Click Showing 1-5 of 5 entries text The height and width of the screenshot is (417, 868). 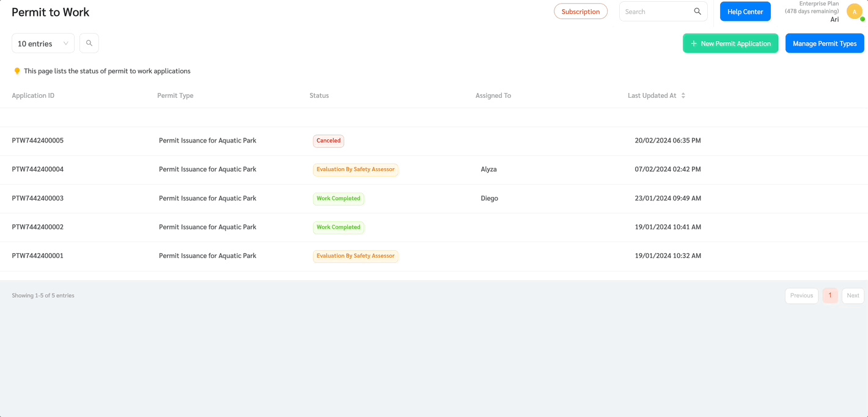pos(43,295)
